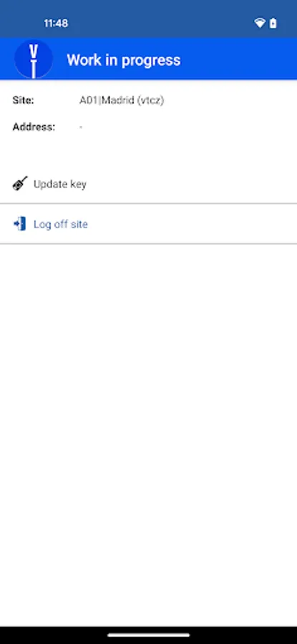Screen dimensions: 297x644
Task: Tap the divider line under Update key
Action: point(148,203)
